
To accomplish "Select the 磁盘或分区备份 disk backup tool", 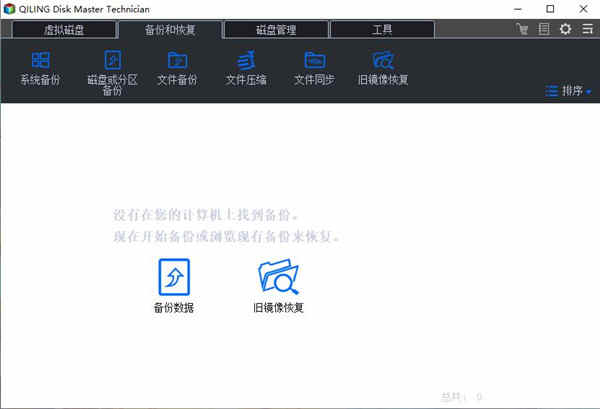I will point(112,73).
